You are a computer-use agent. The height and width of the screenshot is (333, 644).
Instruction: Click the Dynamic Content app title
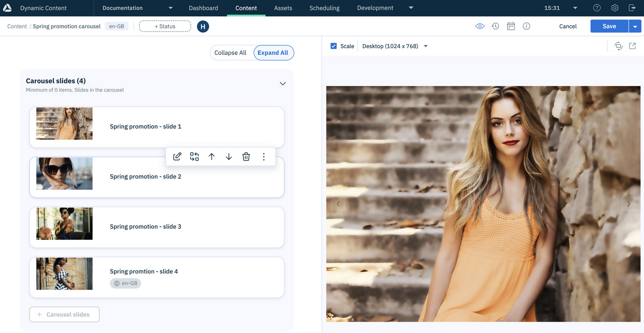click(x=43, y=8)
